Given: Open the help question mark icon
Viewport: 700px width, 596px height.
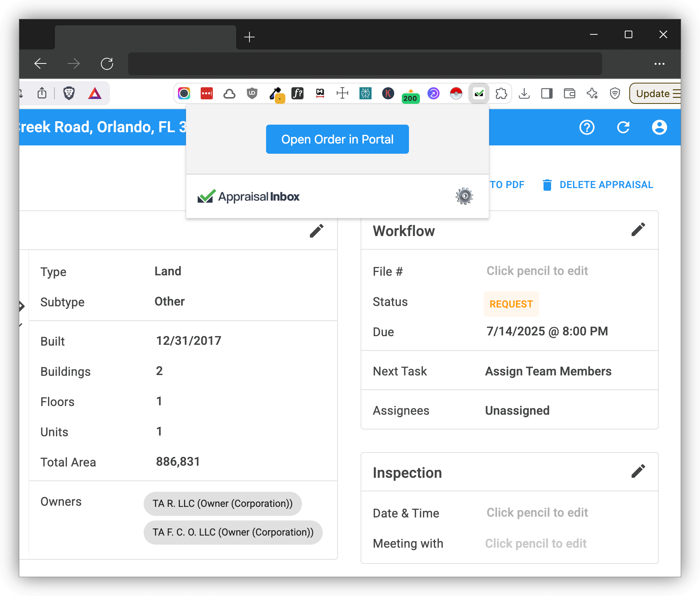Looking at the screenshot, I should 587,128.
